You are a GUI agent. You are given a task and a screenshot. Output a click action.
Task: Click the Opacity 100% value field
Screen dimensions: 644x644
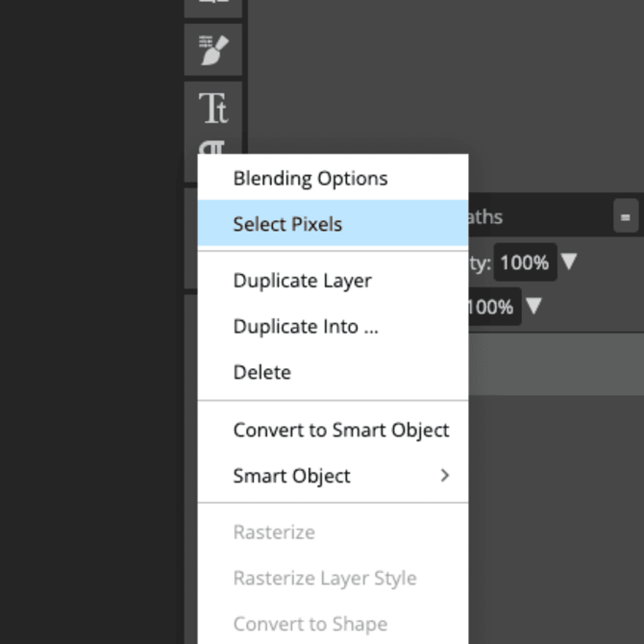525,262
